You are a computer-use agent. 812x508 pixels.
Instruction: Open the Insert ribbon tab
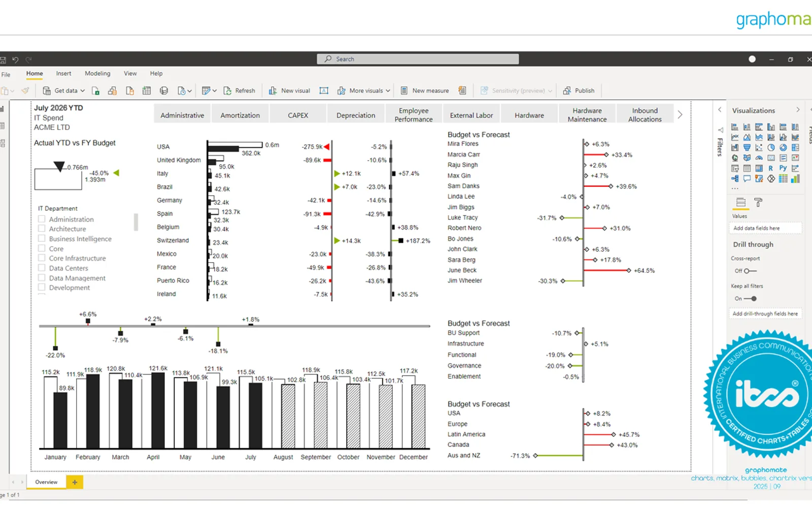coord(63,74)
